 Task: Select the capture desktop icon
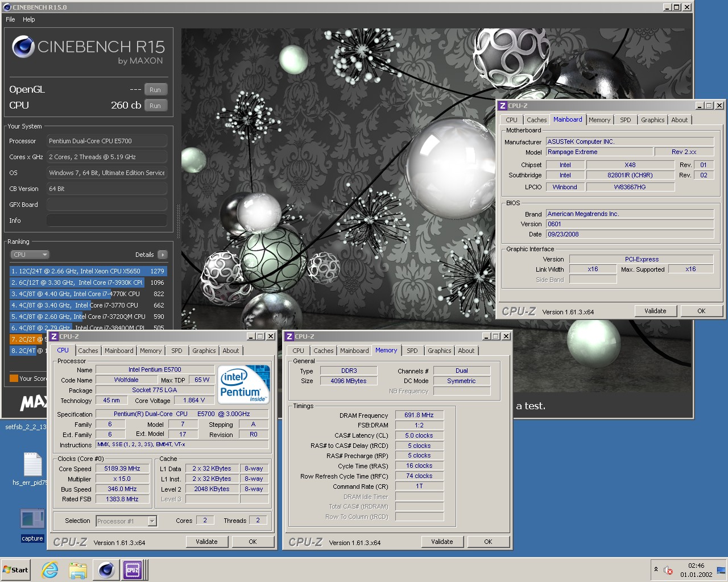click(32, 526)
